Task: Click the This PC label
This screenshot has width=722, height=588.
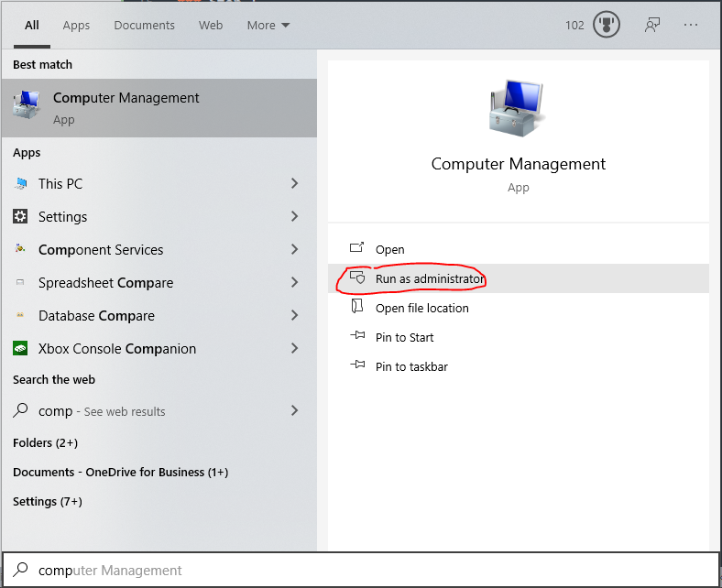Action: point(60,184)
